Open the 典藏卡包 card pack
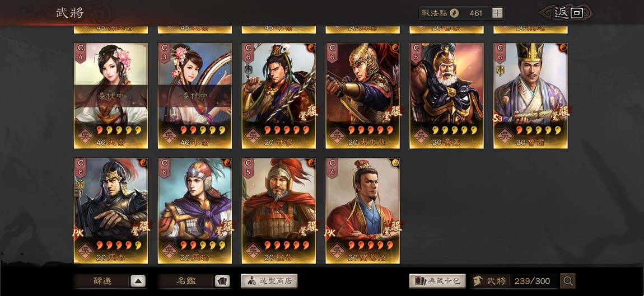The width and height of the screenshot is (644, 296). (438, 281)
